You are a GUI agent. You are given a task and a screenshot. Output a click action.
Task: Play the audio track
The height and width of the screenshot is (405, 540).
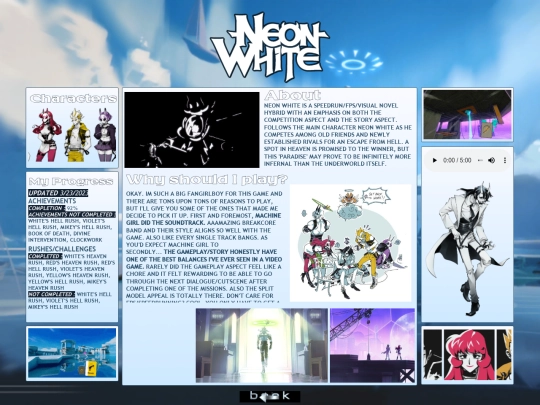[x=435, y=160]
